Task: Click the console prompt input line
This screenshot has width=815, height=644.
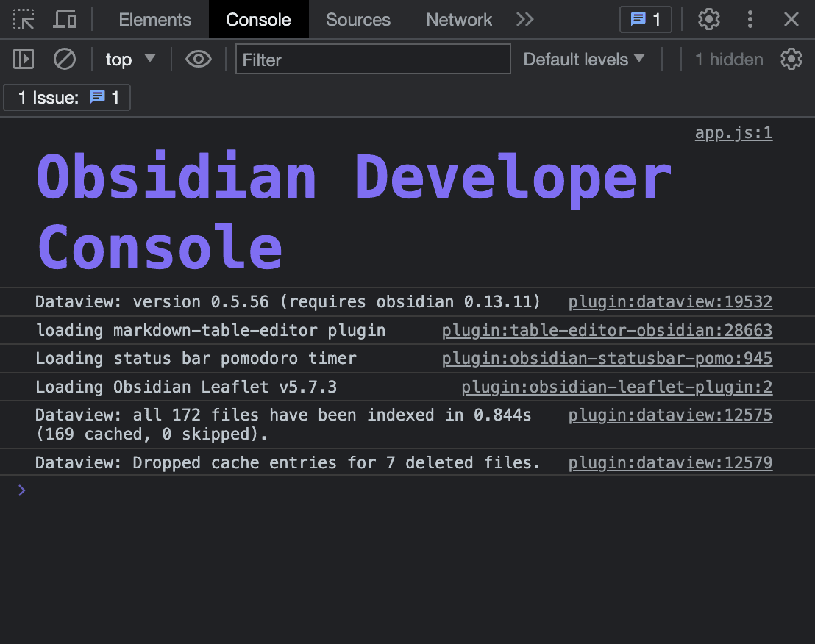Action: (407, 490)
